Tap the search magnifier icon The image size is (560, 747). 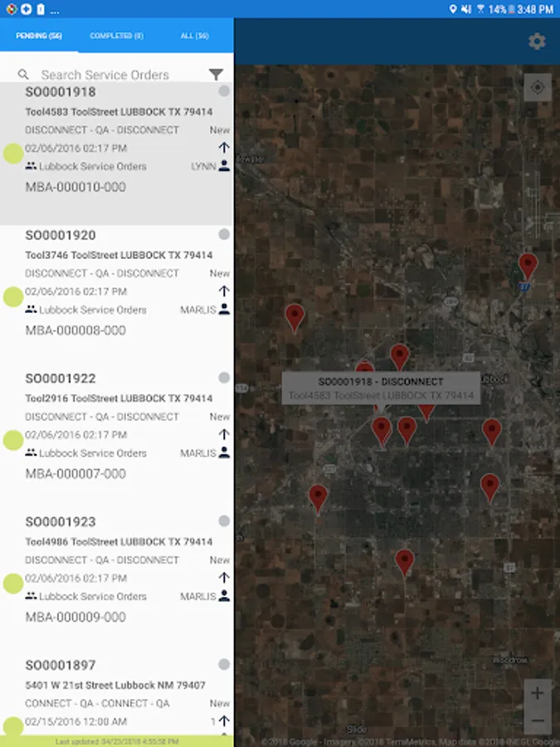tap(23, 75)
